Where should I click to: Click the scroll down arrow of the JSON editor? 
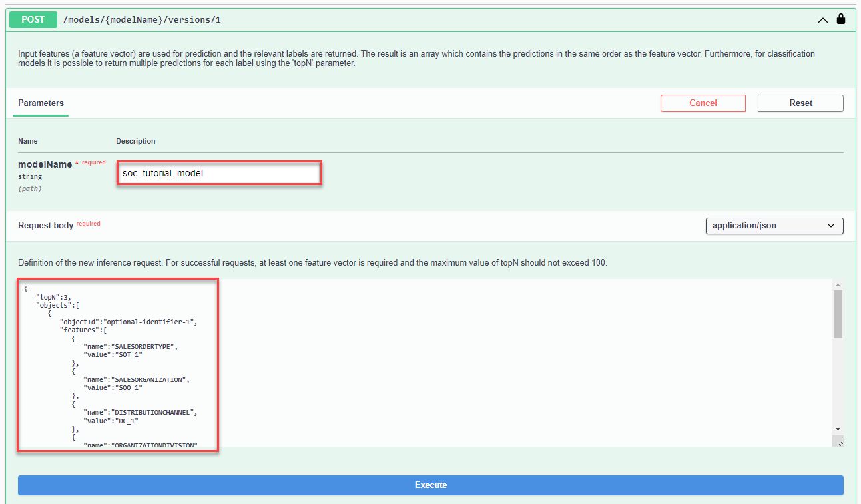point(838,429)
